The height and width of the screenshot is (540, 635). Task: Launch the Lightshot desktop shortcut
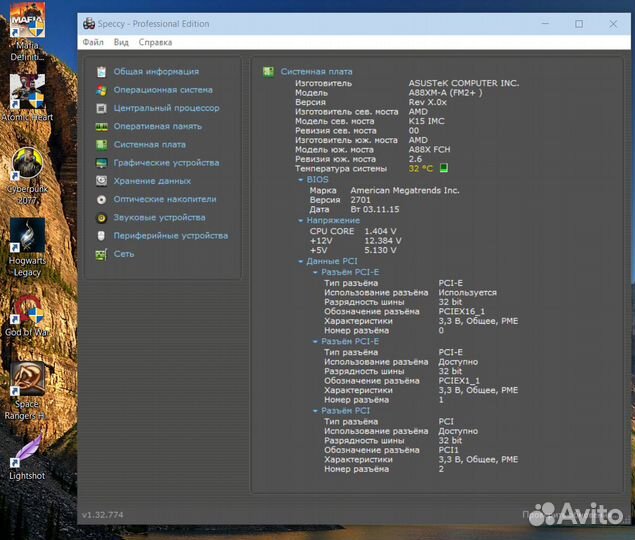[x=28, y=458]
